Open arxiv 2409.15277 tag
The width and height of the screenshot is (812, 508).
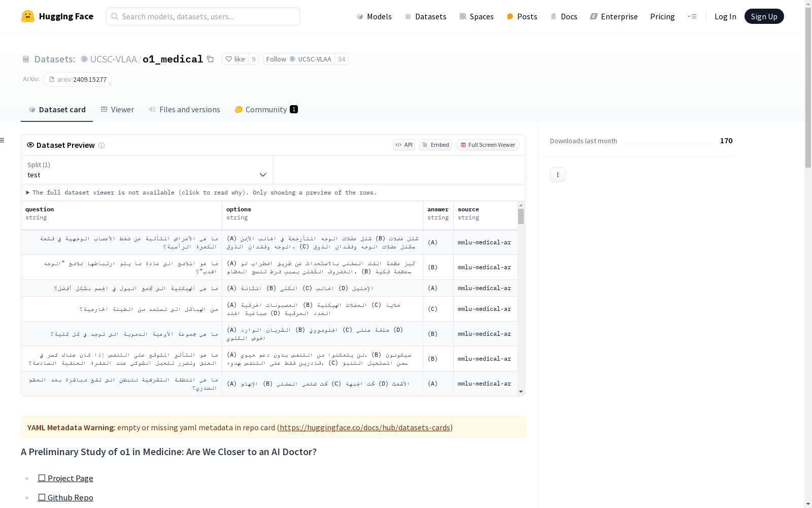click(x=78, y=79)
